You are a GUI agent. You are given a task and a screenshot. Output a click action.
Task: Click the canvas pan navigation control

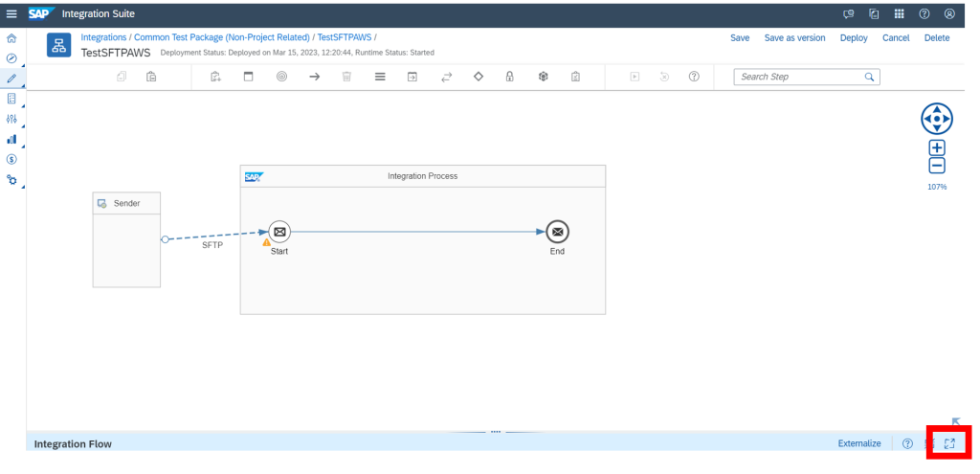tap(936, 118)
